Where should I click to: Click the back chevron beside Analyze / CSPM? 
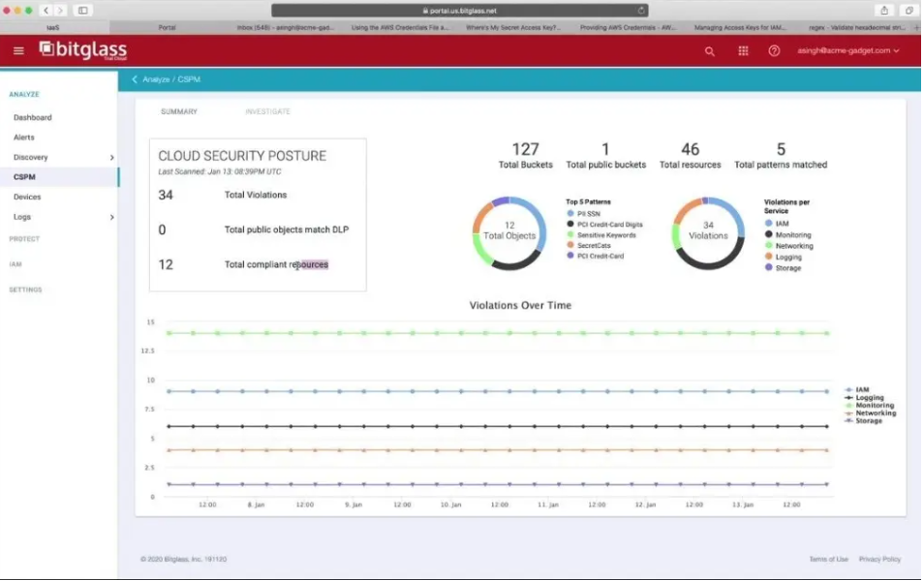135,79
